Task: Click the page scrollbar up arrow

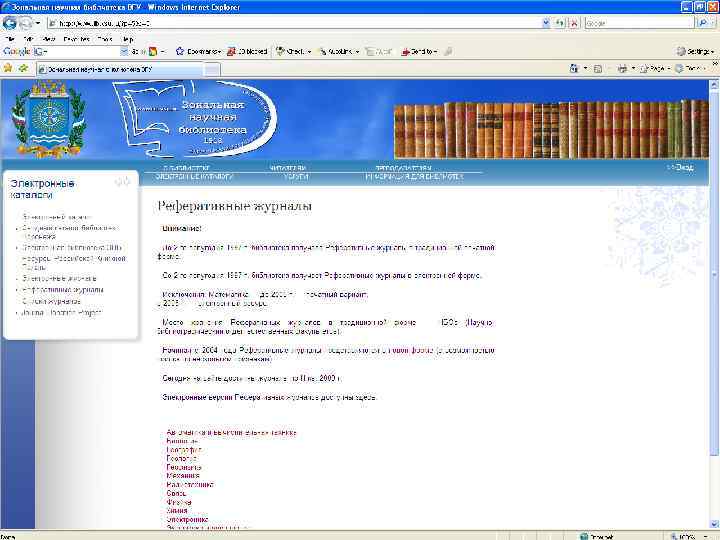Action: click(x=714, y=84)
